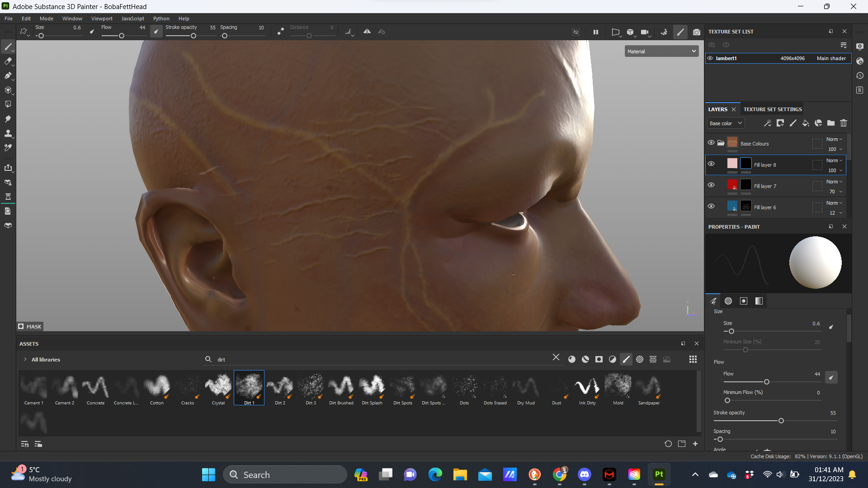The image size is (868, 488).
Task: Open the Display settings icon
Action: 860,47
